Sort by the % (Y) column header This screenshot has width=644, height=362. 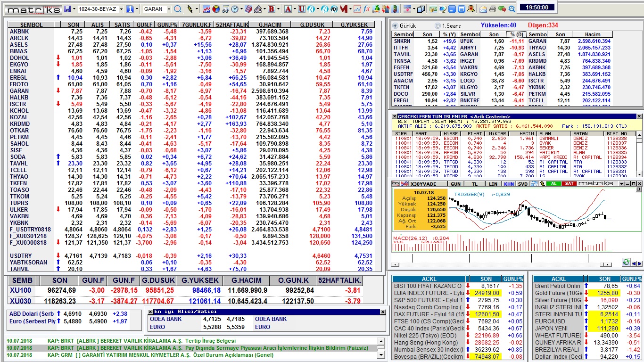(x=449, y=34)
